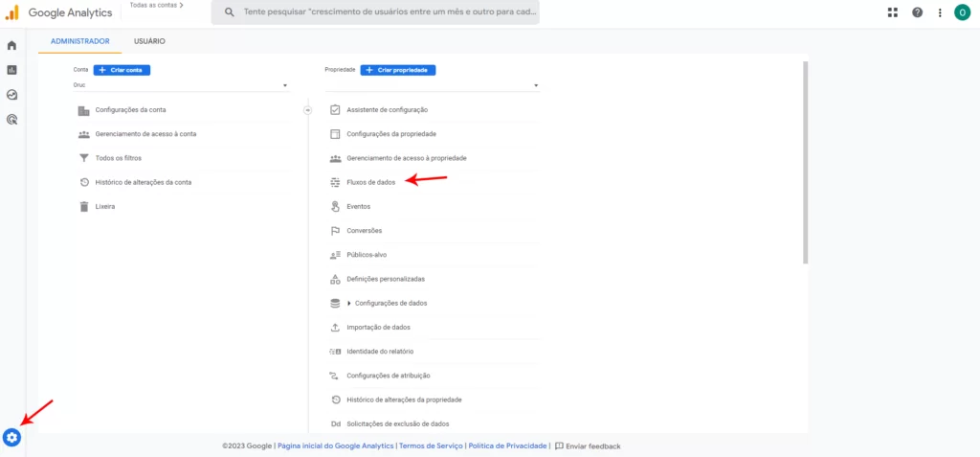The width and height of the screenshot is (980, 457).
Task: Open the Explore icon in sidebar
Action: (x=11, y=95)
